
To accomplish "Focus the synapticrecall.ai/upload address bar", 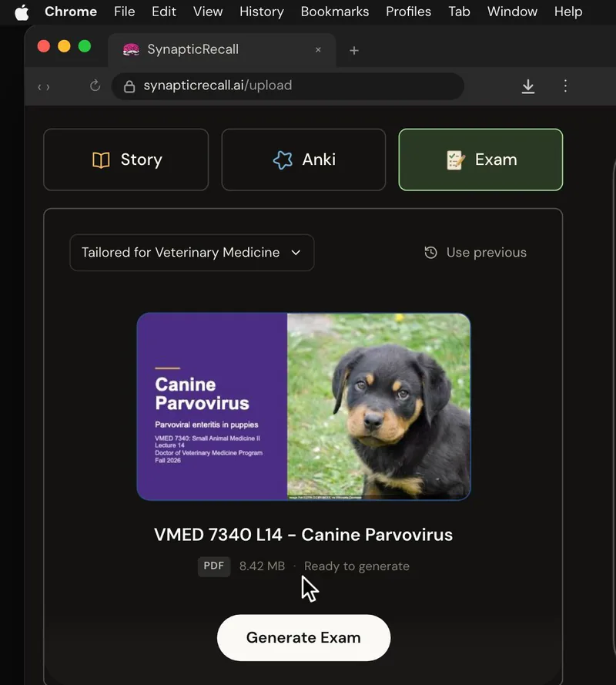I will pyautogui.click(x=288, y=86).
